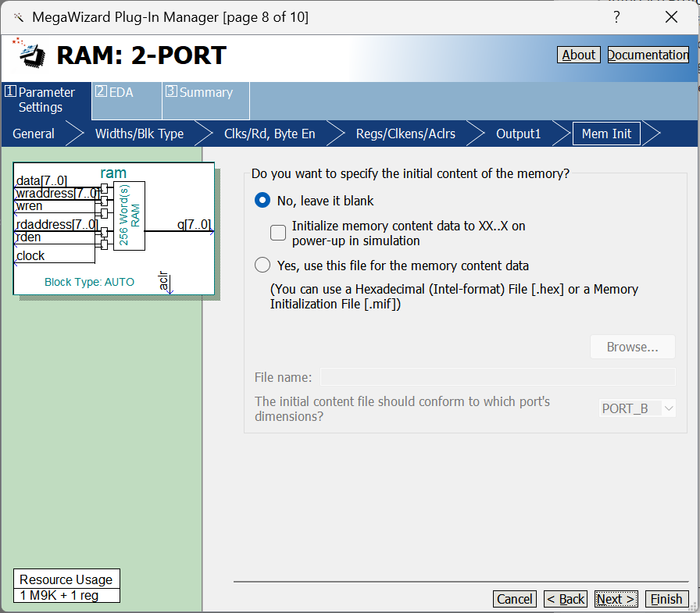Click the initial content question text

[x=410, y=173]
